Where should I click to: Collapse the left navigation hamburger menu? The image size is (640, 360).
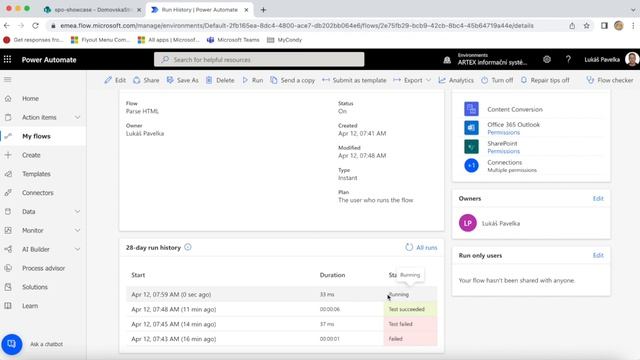pyautogui.click(x=8, y=80)
